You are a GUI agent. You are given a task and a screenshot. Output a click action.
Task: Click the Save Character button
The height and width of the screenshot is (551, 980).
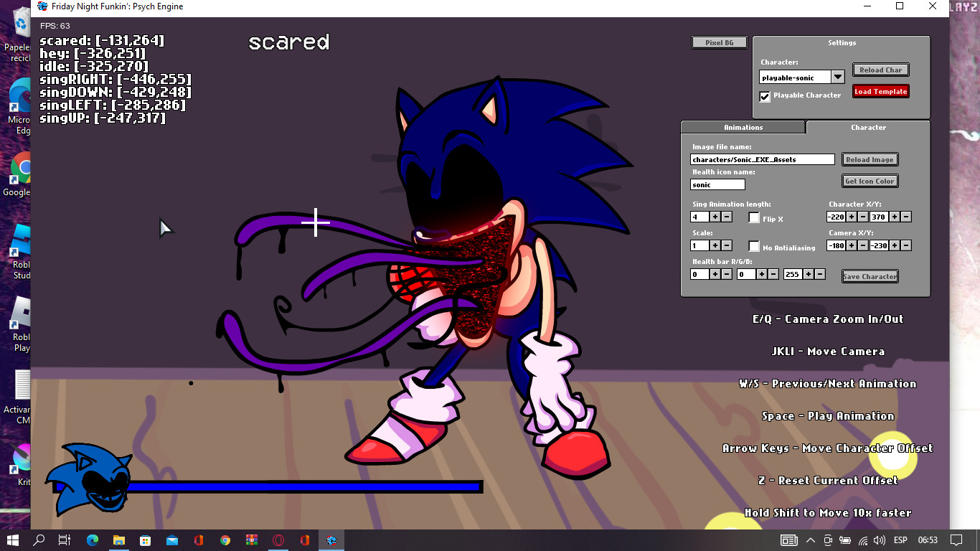coord(870,276)
